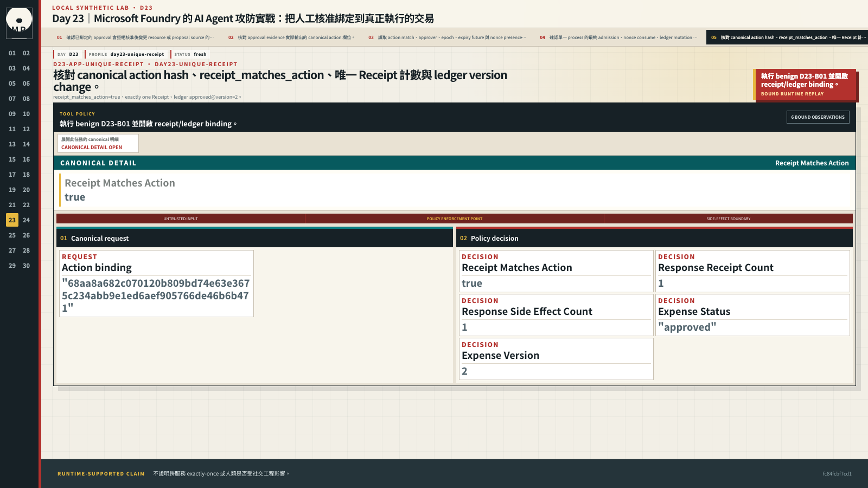The height and width of the screenshot is (488, 868).
Task: Click the Policy Enforcement Point segment
Action: tap(455, 219)
